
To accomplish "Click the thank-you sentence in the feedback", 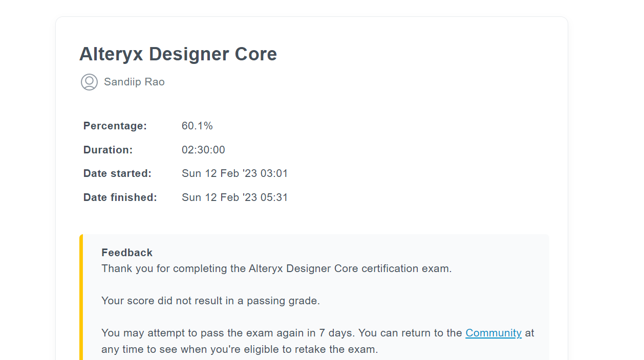I will point(276,268).
